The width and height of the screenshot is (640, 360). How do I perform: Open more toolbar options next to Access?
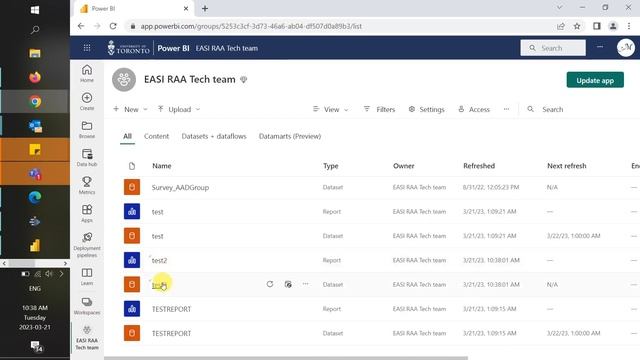pos(506,109)
